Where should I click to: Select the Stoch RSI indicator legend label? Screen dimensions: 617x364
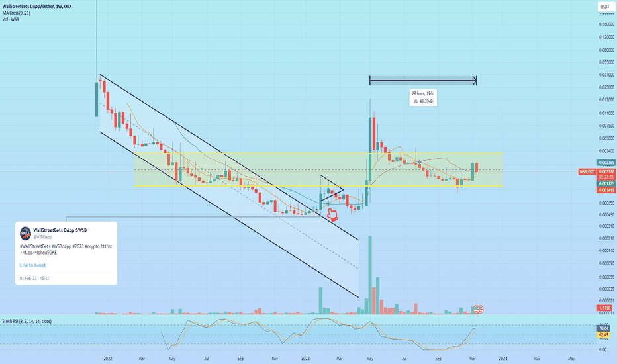click(x=26, y=321)
